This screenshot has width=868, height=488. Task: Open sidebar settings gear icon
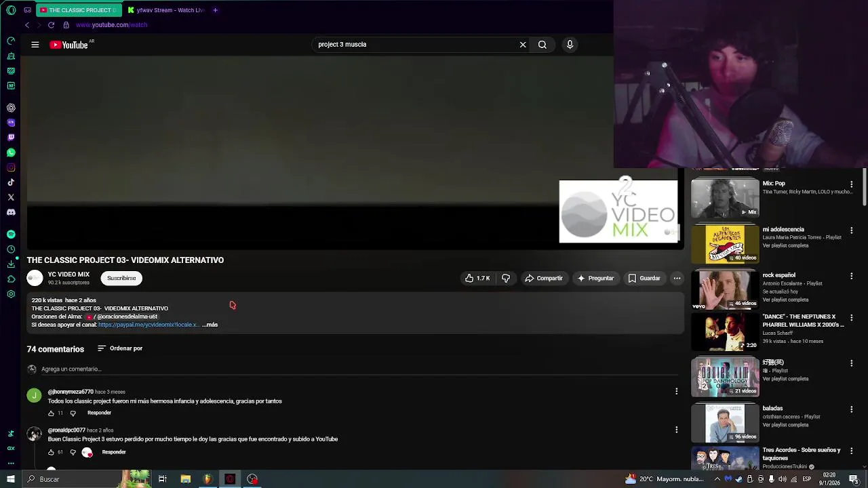[11, 294]
